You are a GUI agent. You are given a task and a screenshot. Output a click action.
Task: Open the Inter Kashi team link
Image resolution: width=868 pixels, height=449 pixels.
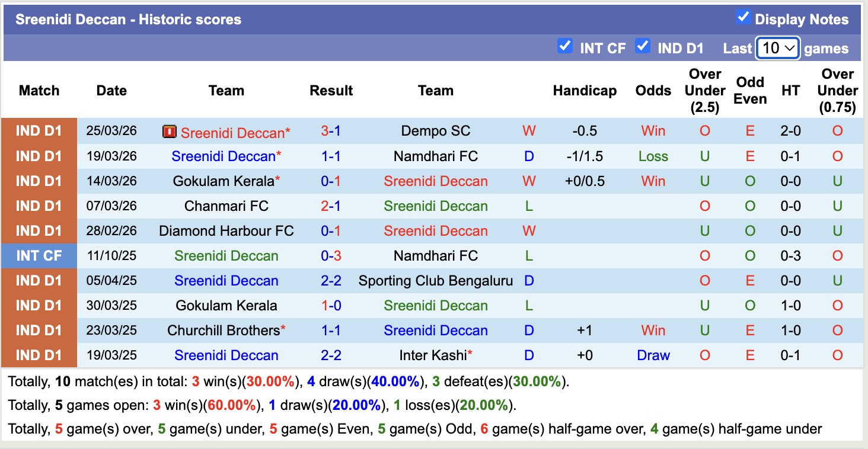click(x=432, y=355)
